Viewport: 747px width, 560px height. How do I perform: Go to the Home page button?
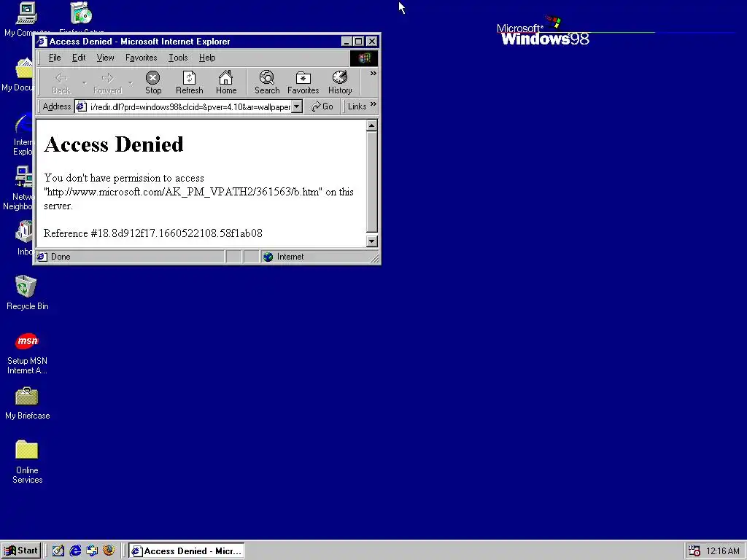226,82
